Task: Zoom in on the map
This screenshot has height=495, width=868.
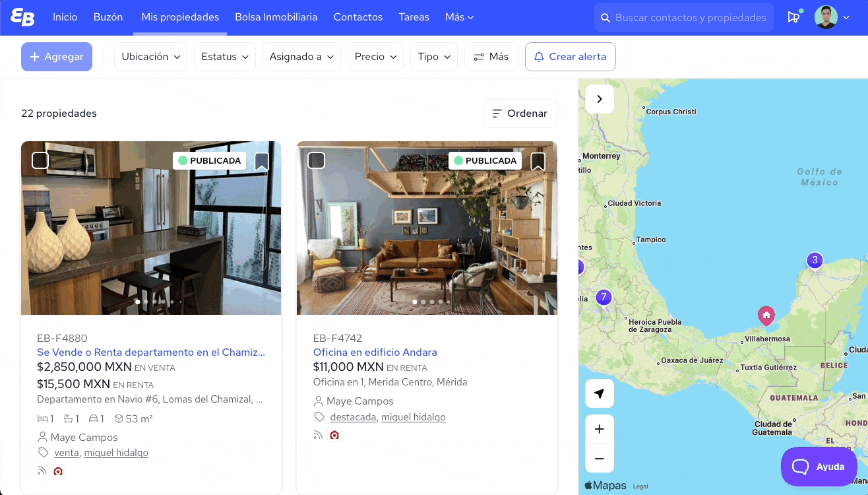Action: (600, 429)
